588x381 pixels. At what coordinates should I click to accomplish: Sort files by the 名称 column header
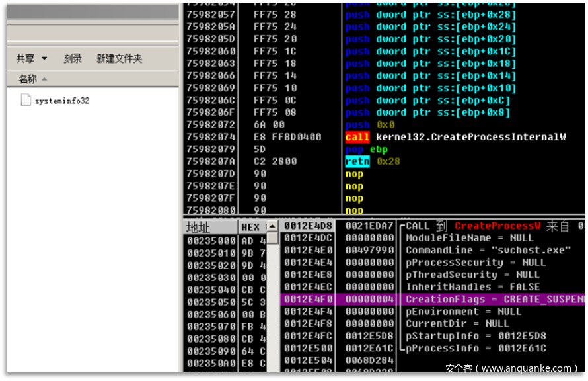point(28,79)
